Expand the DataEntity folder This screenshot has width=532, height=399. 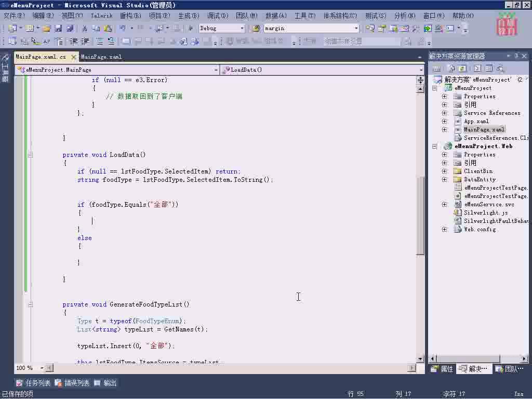445,179
